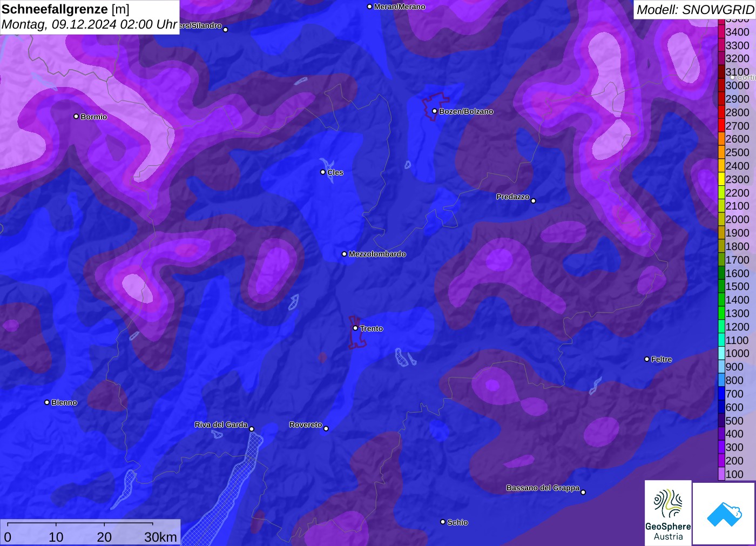The width and height of the screenshot is (756, 546).
Task: Click the Bassano del Grappa marker dot
Action: pos(583,492)
